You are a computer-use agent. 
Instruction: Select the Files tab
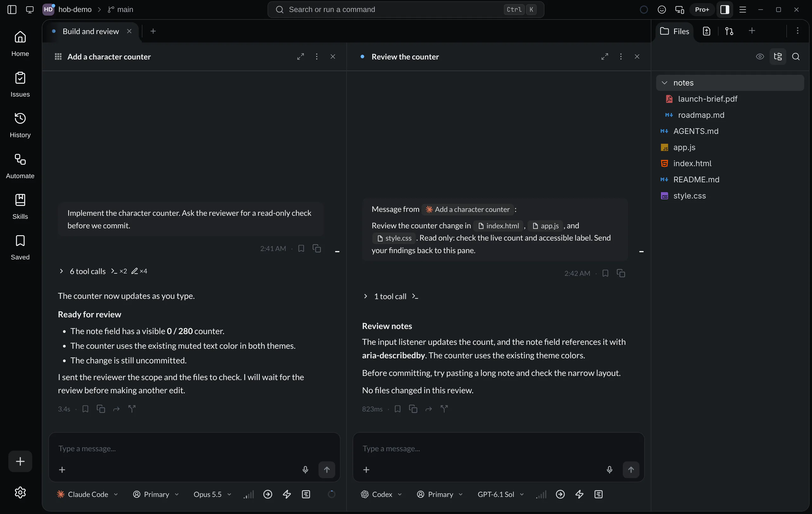pyautogui.click(x=674, y=31)
